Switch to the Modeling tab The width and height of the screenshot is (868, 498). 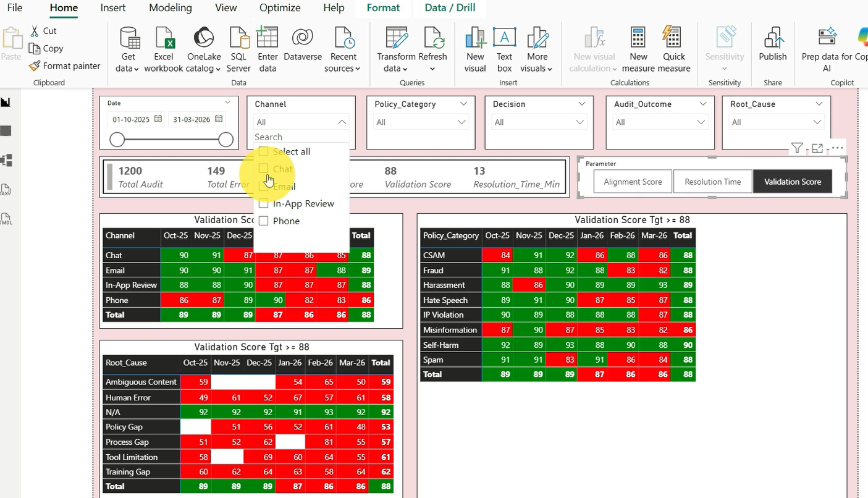(x=171, y=8)
